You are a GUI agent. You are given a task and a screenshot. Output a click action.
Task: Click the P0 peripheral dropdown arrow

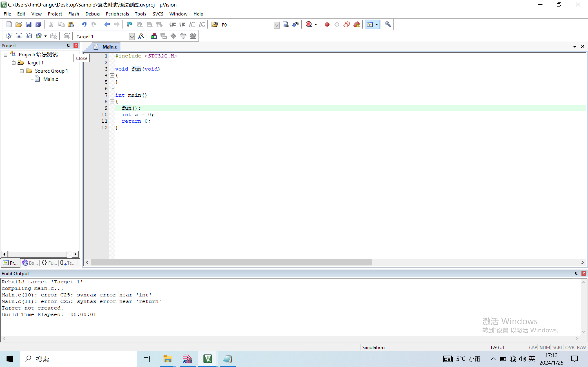[x=276, y=24]
